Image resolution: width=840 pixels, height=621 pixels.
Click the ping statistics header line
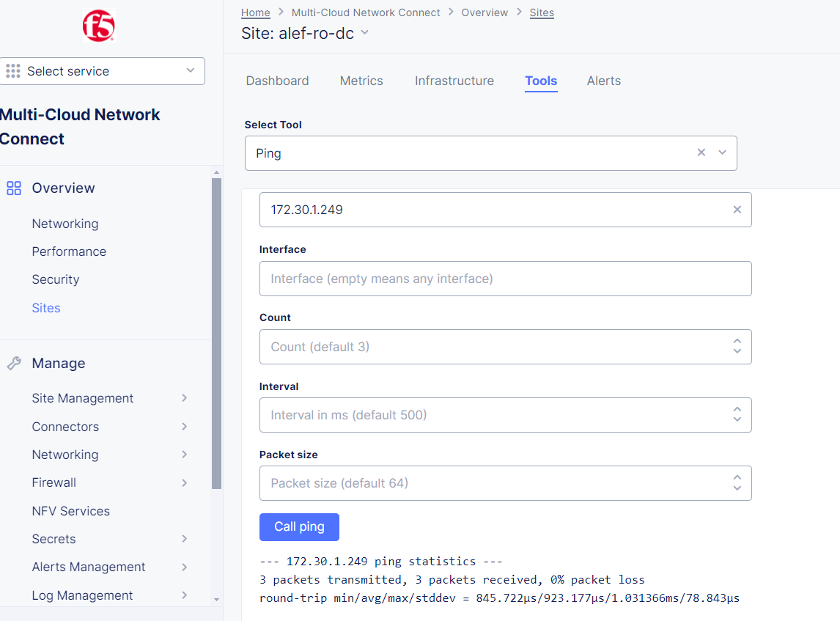381,562
